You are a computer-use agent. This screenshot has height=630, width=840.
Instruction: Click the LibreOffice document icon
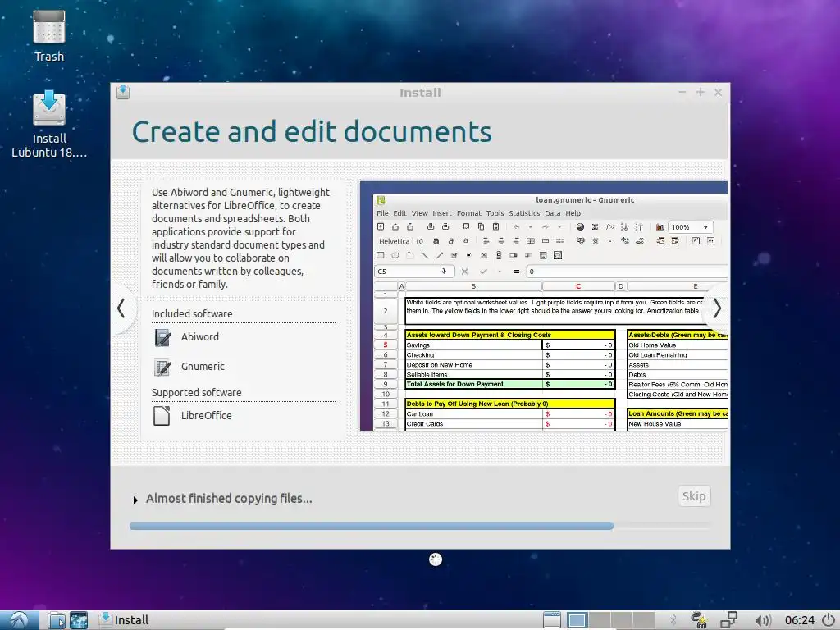[162, 416]
